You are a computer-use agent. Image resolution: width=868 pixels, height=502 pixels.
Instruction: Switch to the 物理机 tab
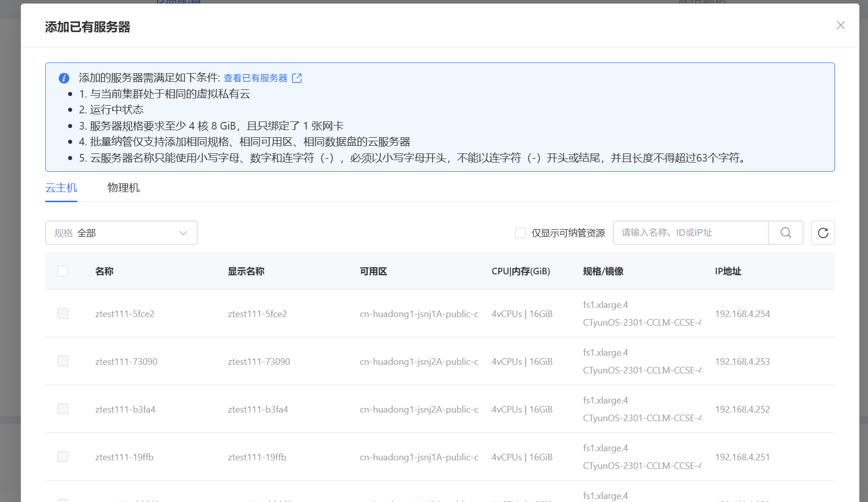(123, 188)
